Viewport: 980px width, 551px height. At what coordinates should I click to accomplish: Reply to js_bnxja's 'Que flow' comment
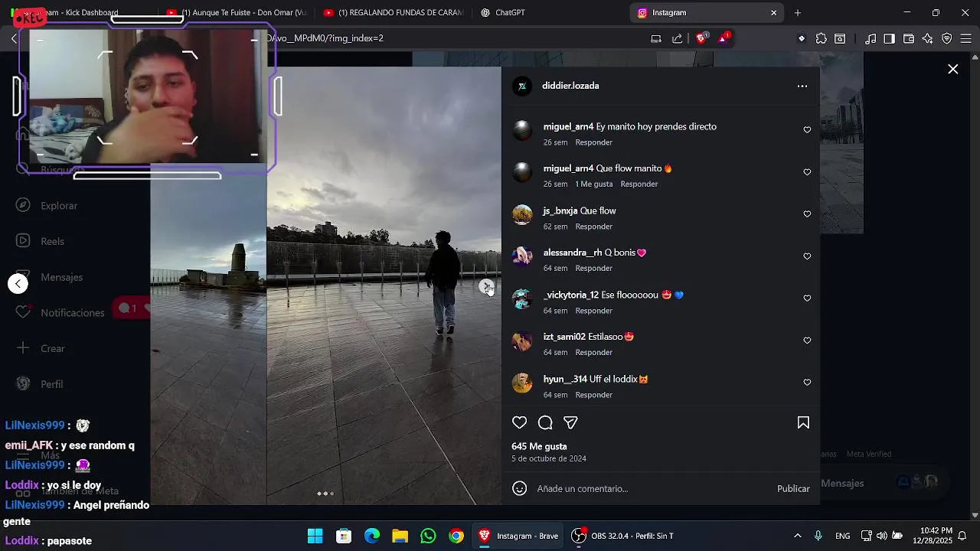click(x=593, y=227)
